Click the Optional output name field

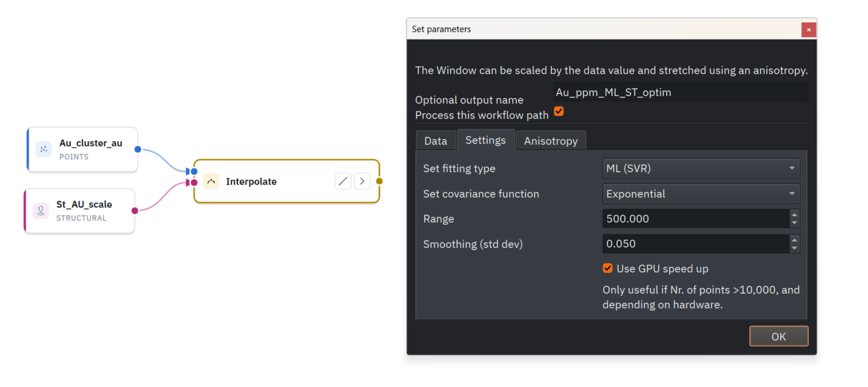click(681, 92)
